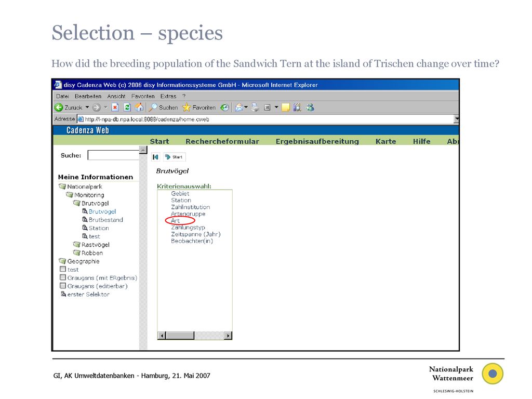Click the Internet Explorer title bar icon

[58, 85]
